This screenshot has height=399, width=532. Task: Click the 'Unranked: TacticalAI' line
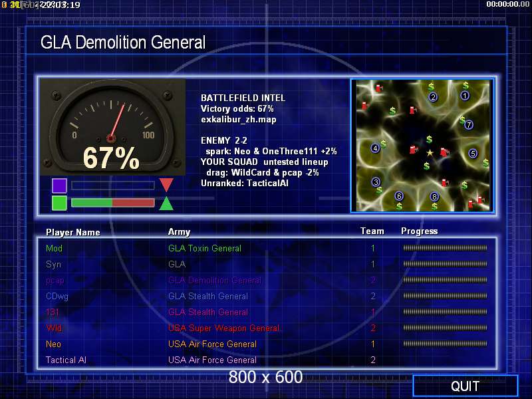point(245,184)
